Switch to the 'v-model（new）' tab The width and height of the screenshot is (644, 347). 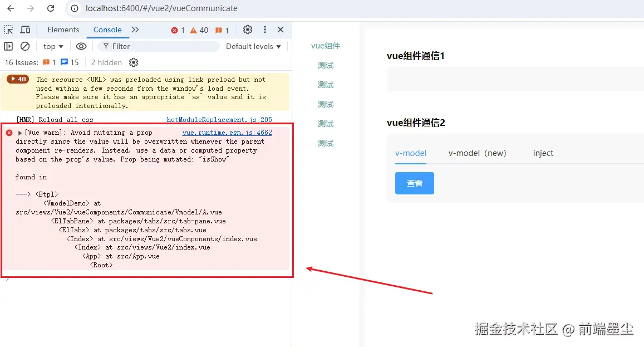coord(478,153)
